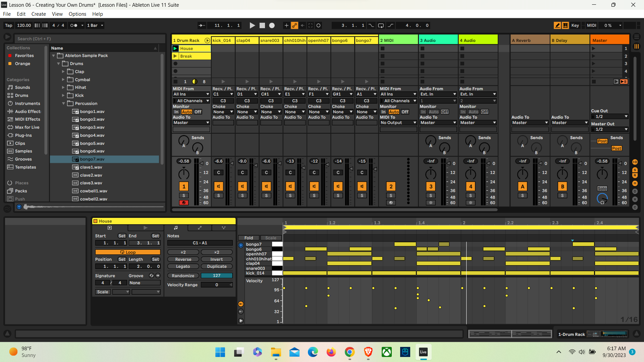Toggle the Track 1 activator button

(x=184, y=186)
